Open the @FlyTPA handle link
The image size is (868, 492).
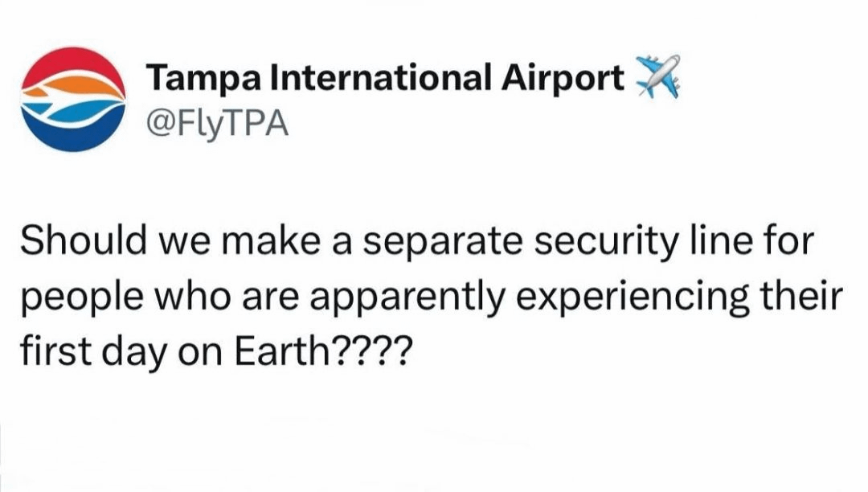click(x=217, y=125)
